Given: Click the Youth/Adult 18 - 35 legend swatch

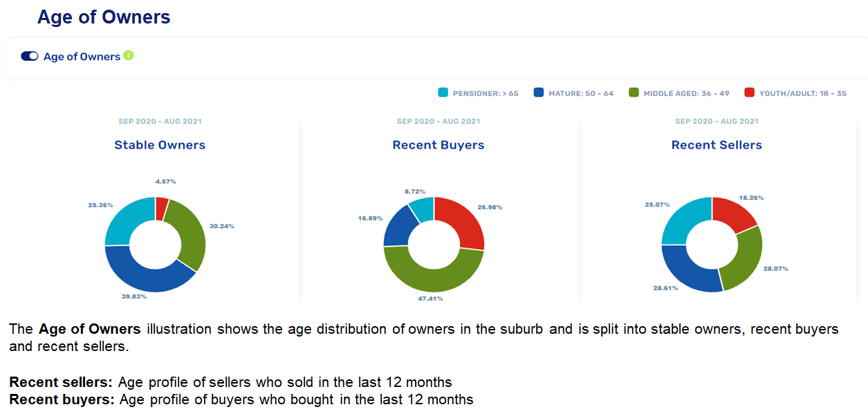Looking at the screenshot, I should point(750,93).
